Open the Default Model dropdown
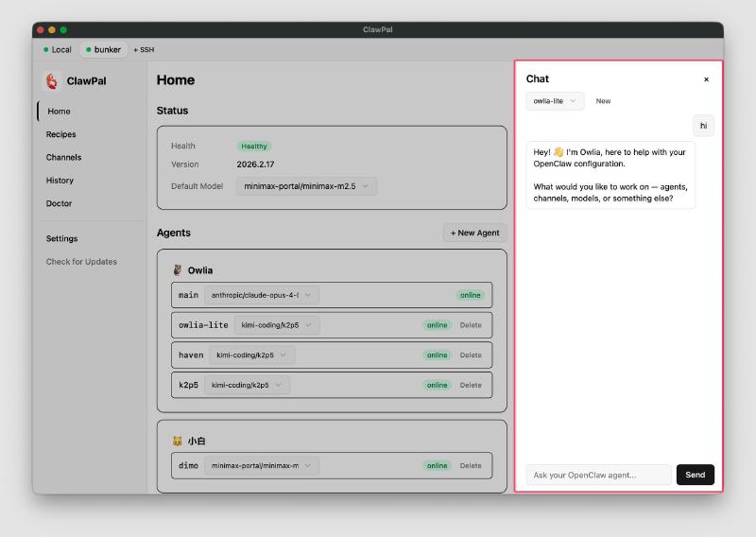756x537 pixels. (x=306, y=186)
